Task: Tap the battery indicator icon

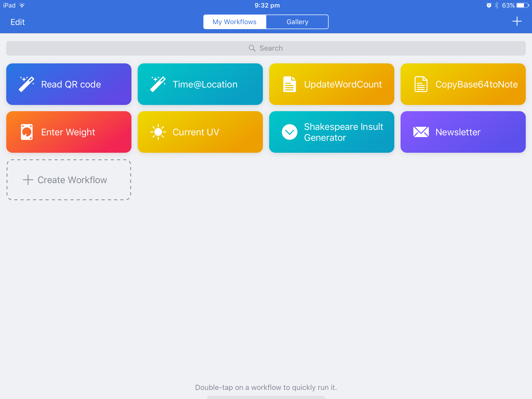Action: pos(523,5)
